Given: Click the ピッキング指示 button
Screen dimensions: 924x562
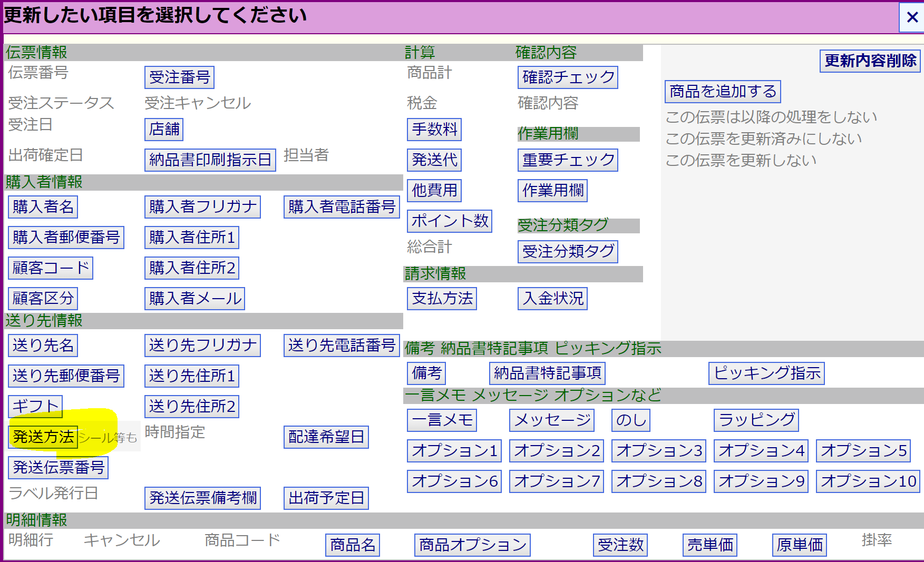Looking at the screenshot, I should pos(766,373).
